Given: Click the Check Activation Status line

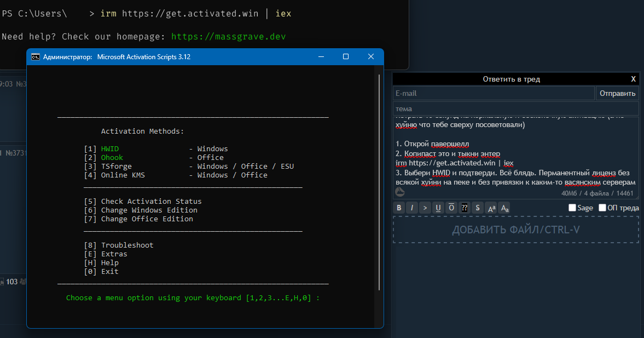Looking at the screenshot, I should [143, 201].
